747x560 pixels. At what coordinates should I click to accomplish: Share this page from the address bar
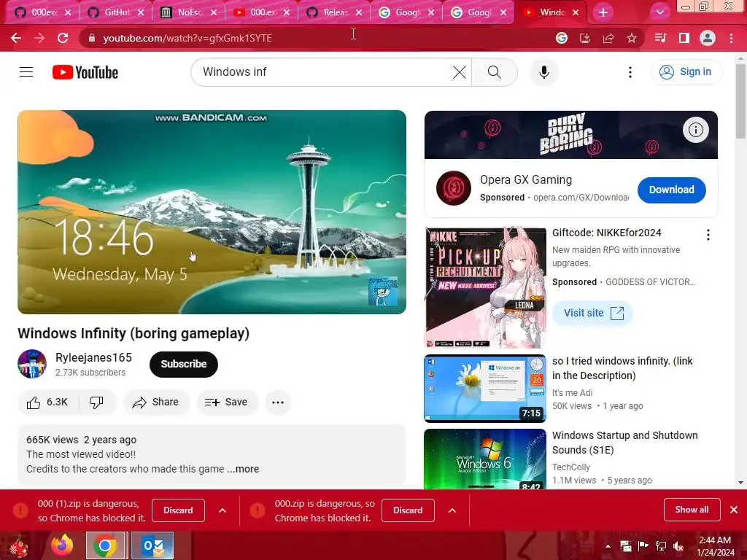coord(608,38)
